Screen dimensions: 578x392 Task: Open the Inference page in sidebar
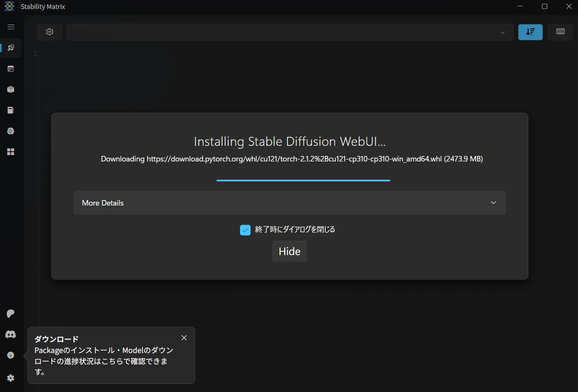pos(11,69)
